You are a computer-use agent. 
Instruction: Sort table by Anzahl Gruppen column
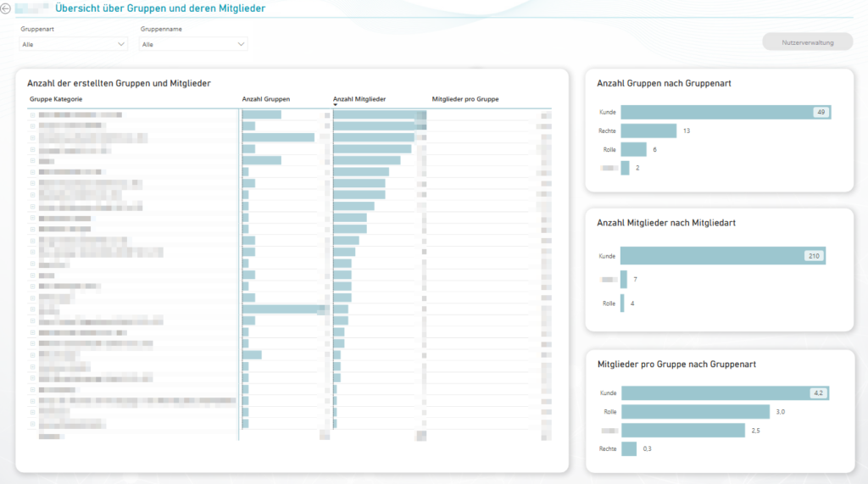point(265,99)
